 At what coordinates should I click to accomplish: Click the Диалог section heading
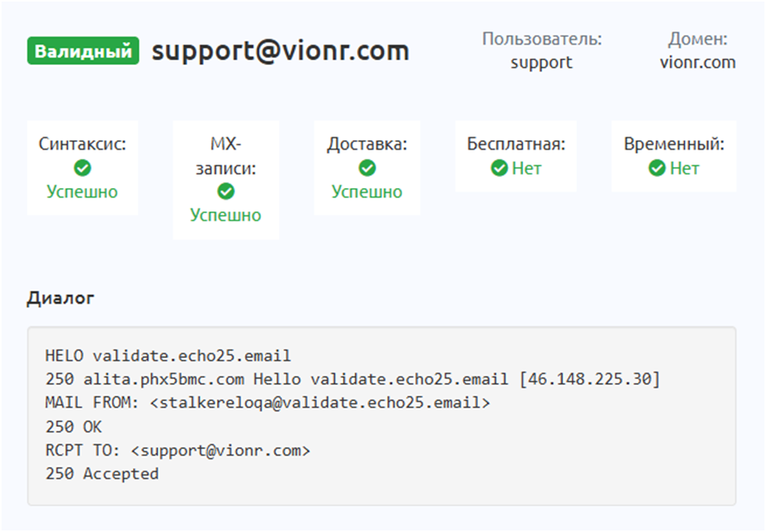tap(61, 298)
